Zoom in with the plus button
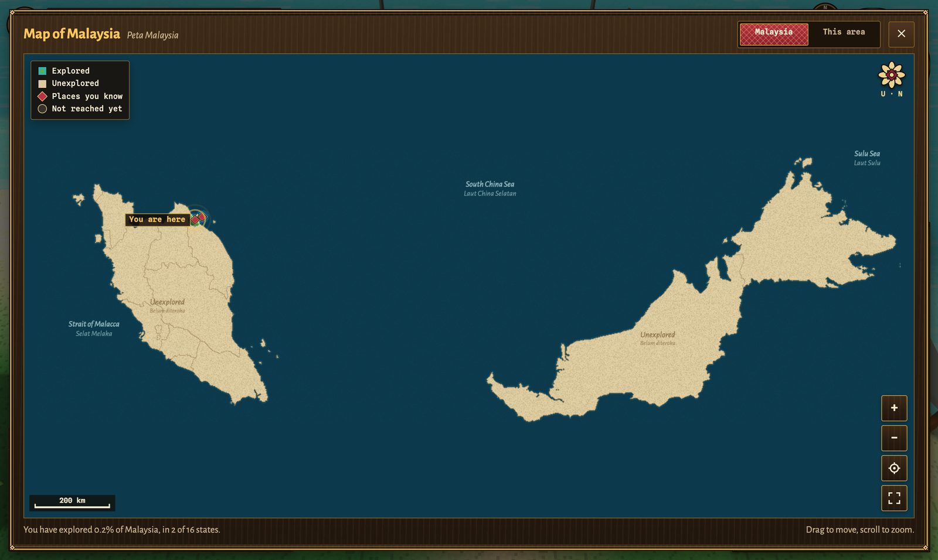 894,408
